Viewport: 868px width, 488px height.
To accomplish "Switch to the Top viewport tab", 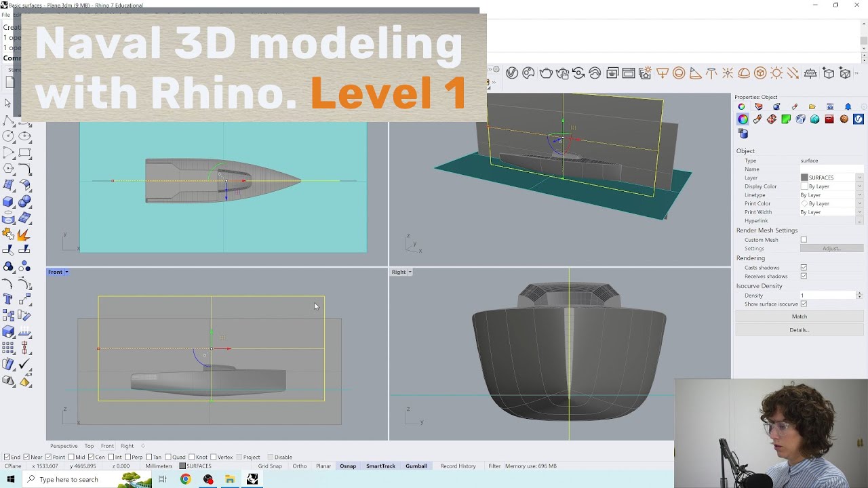I will tap(89, 446).
